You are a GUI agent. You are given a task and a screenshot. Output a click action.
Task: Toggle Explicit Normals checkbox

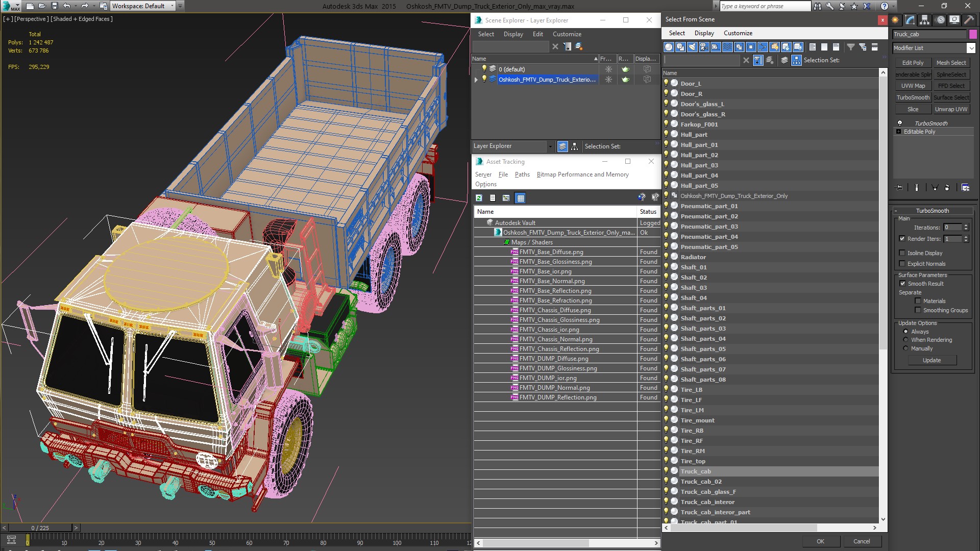click(902, 264)
